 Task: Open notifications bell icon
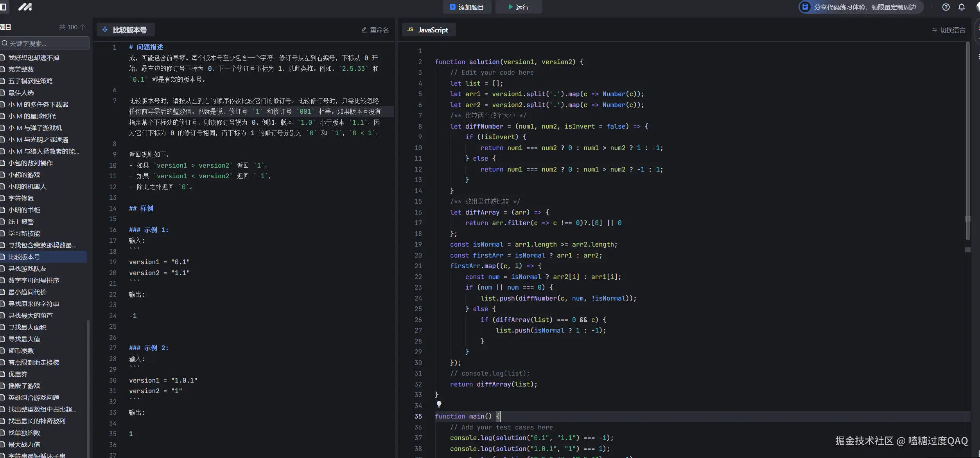[x=961, y=7]
